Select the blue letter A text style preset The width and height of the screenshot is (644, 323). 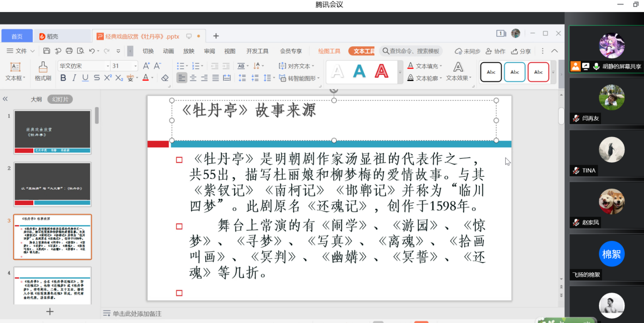[x=359, y=71]
